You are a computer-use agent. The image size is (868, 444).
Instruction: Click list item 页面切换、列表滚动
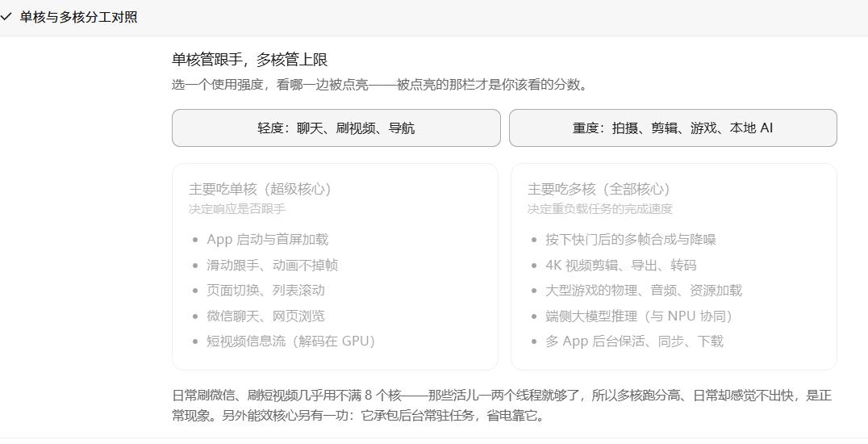(x=265, y=291)
